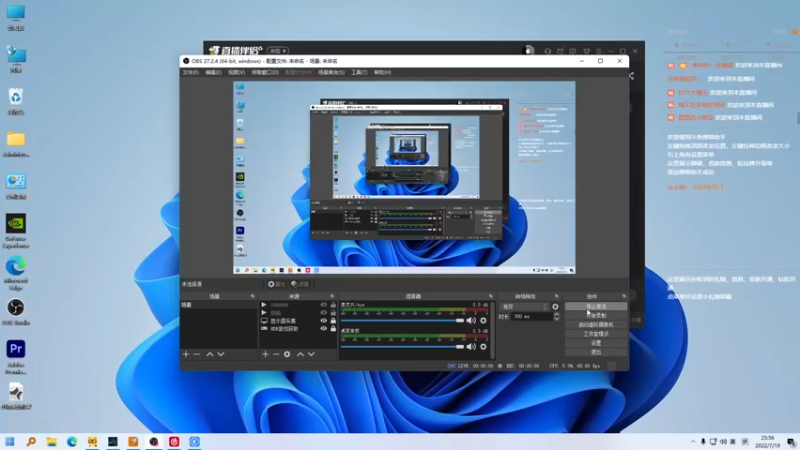Open Microsoft Edge desktop shortcut
Image resolution: width=800 pixels, height=450 pixels.
[x=16, y=273]
